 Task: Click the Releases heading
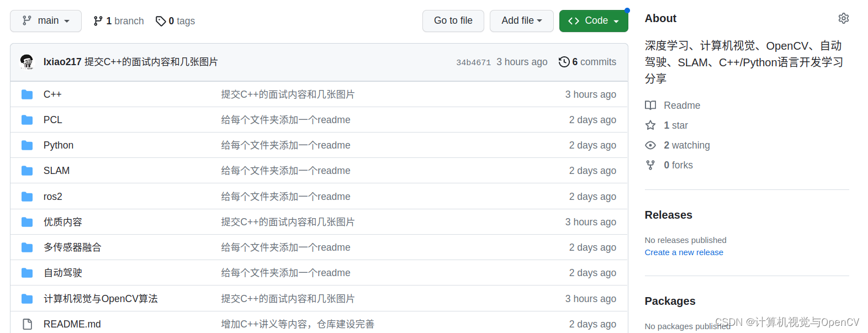tap(668, 215)
